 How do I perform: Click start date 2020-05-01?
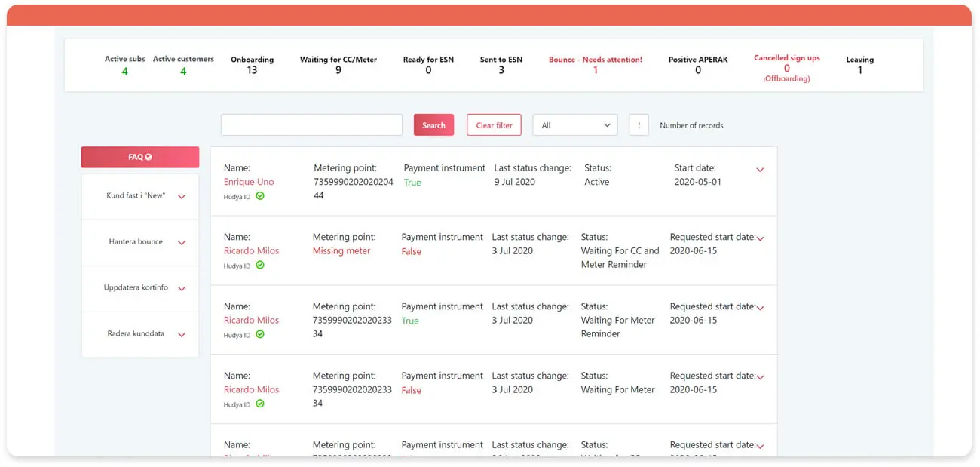pyautogui.click(x=698, y=182)
